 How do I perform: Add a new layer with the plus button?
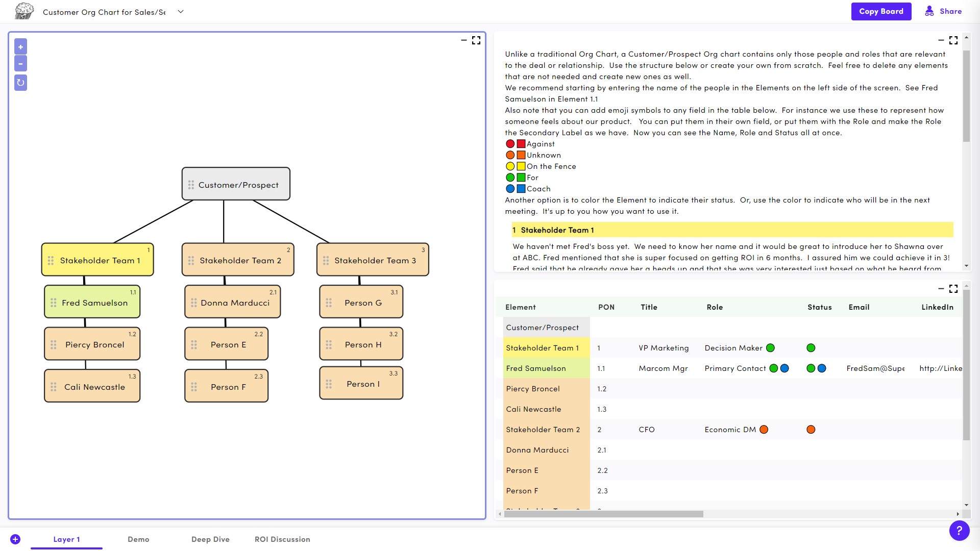[x=16, y=539]
